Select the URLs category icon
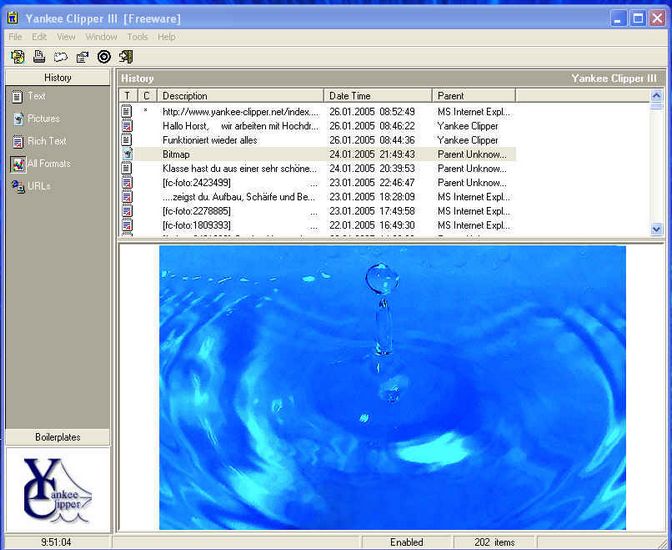 (18, 186)
